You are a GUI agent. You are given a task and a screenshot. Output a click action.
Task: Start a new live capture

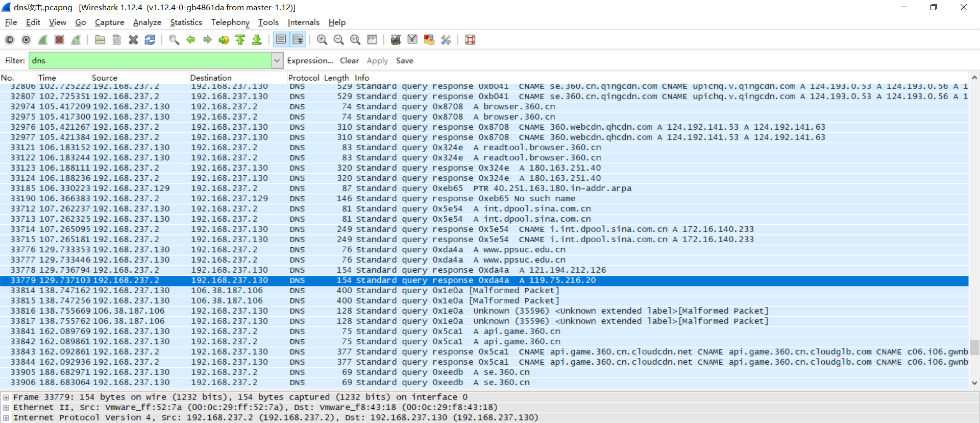point(43,40)
